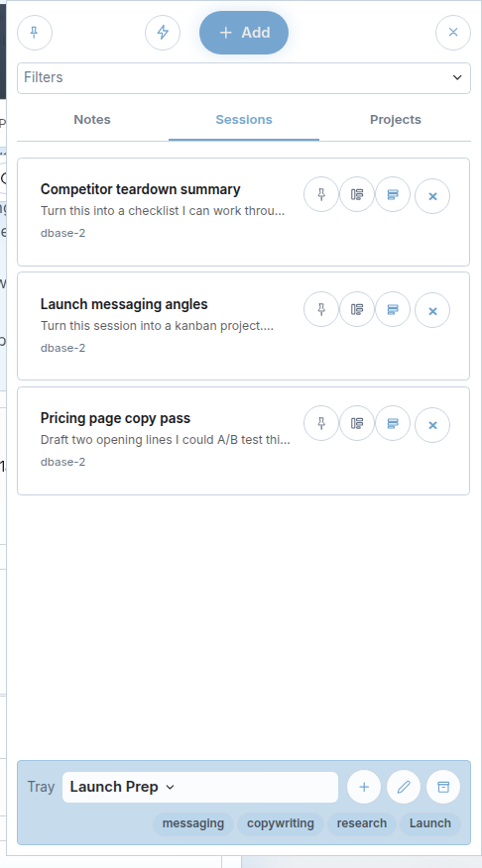The image size is (482, 868).
Task: Open the Launch Prep tray dropdown
Action: [200, 787]
